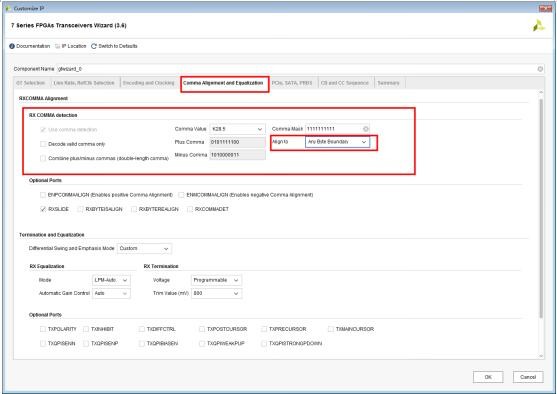The width and height of the screenshot is (557, 394).
Task: Open the Align to dropdown
Action: point(337,142)
